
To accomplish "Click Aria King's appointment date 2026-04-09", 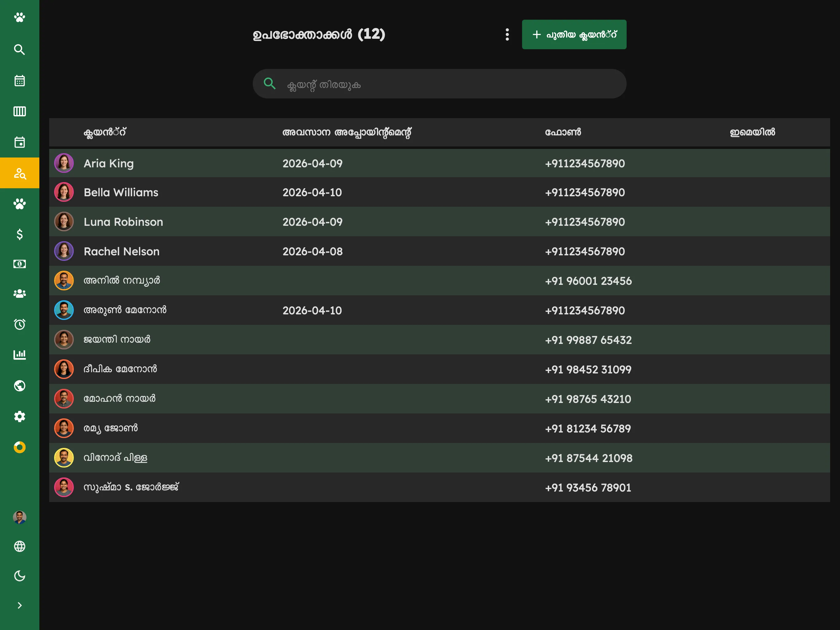I will pos(312,164).
